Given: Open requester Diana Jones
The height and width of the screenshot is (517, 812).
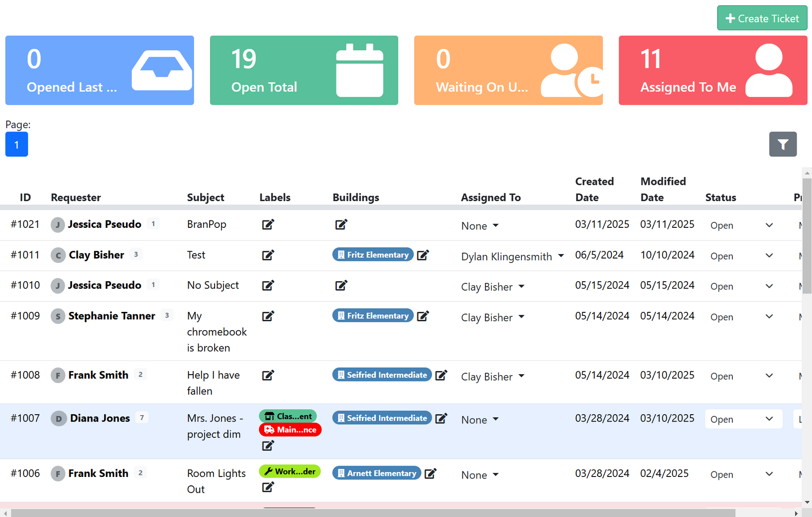Looking at the screenshot, I should [x=100, y=418].
